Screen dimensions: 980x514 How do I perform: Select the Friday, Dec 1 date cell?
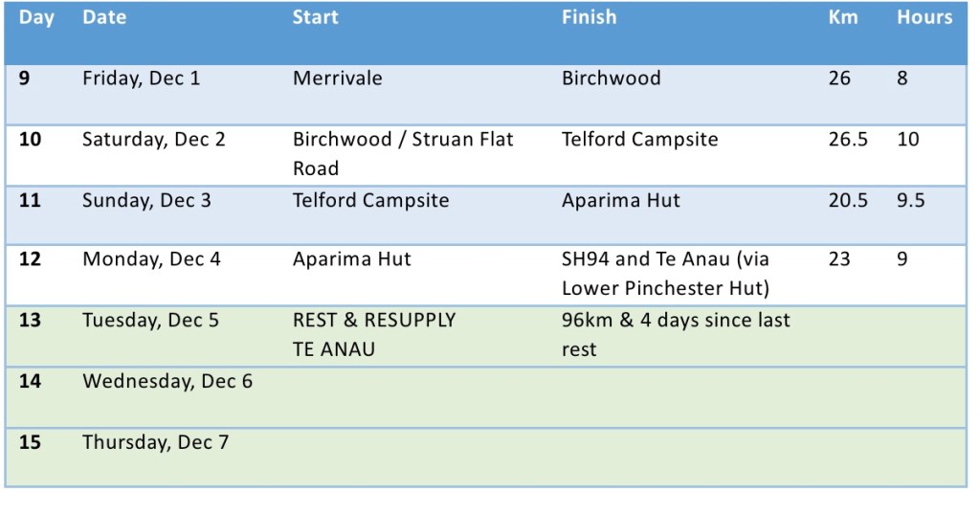pos(142,79)
